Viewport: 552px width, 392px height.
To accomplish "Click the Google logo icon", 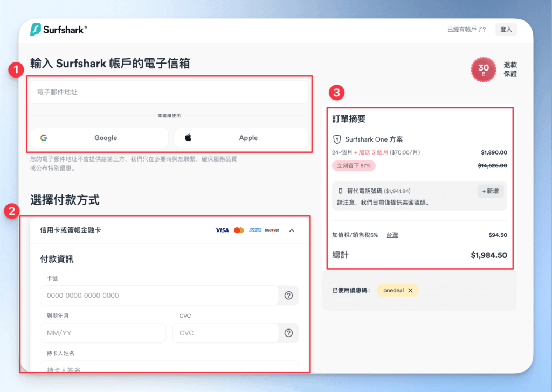I will [x=44, y=138].
